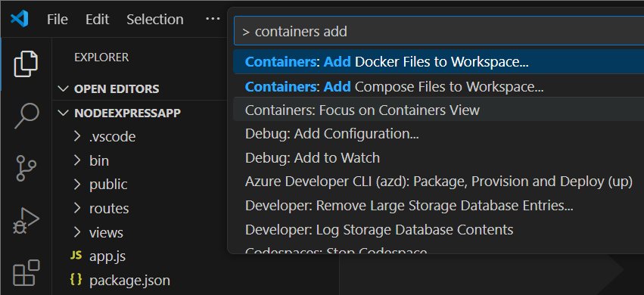644x295 pixels.
Task: Open the Selection menu
Action: (x=155, y=19)
